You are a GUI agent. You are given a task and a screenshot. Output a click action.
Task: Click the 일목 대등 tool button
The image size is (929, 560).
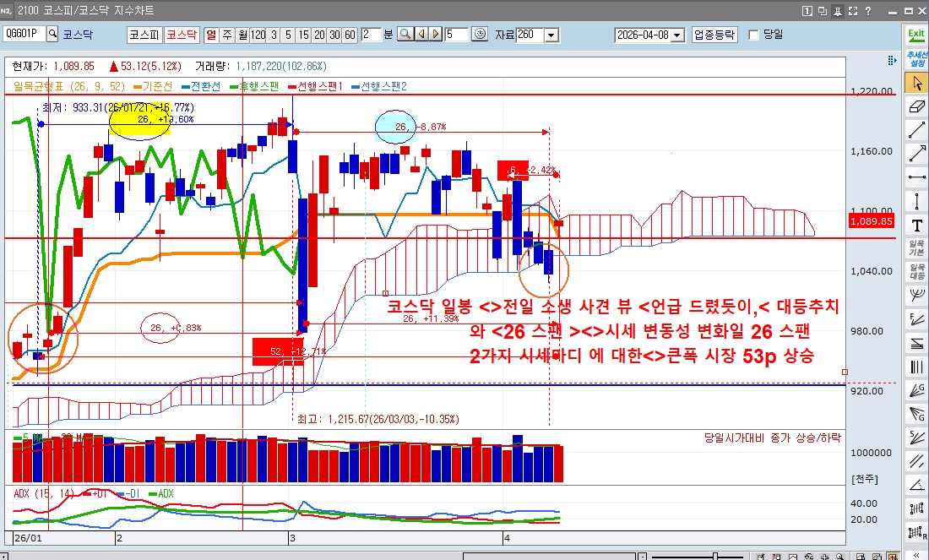(x=916, y=271)
